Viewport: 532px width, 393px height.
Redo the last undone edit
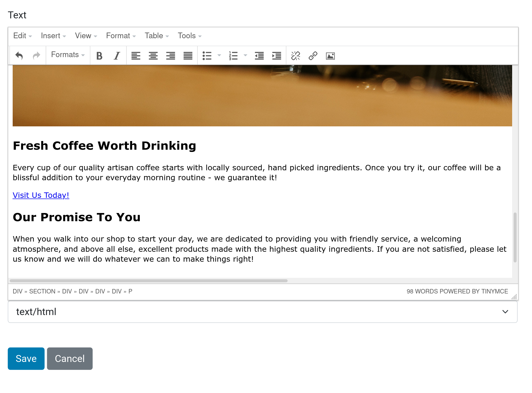pyautogui.click(x=37, y=56)
